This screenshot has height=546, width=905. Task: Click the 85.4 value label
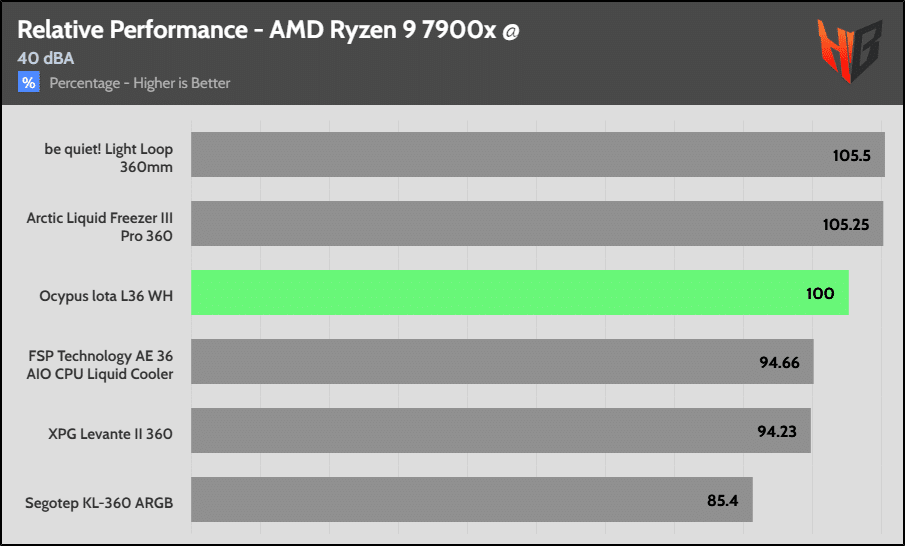click(x=723, y=500)
